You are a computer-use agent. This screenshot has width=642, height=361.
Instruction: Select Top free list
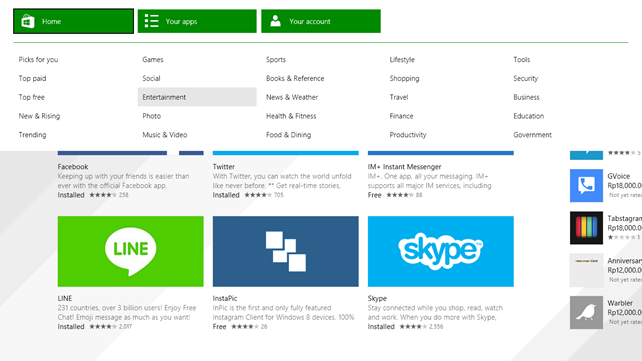point(32,97)
